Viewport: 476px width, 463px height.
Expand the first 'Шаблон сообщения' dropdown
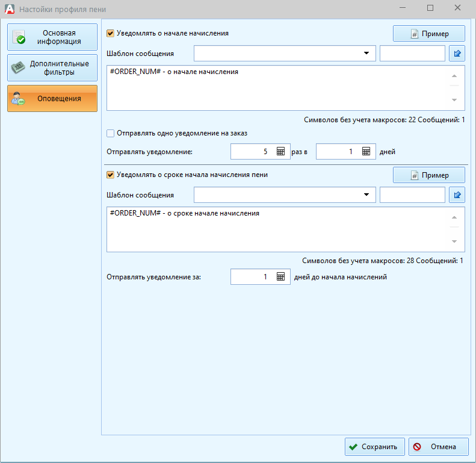366,54
